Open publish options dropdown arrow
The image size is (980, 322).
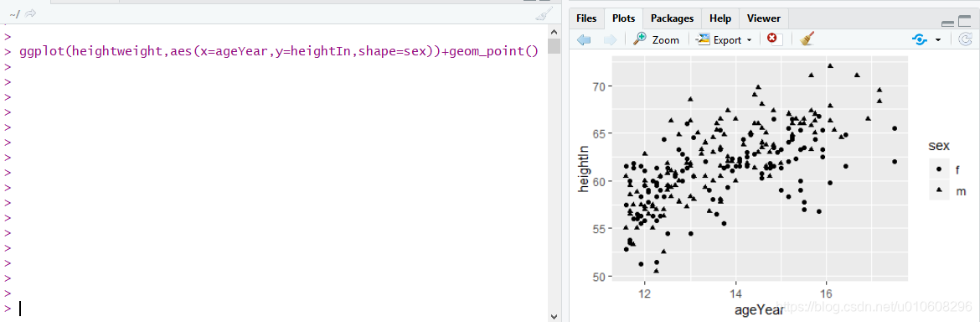pos(937,40)
